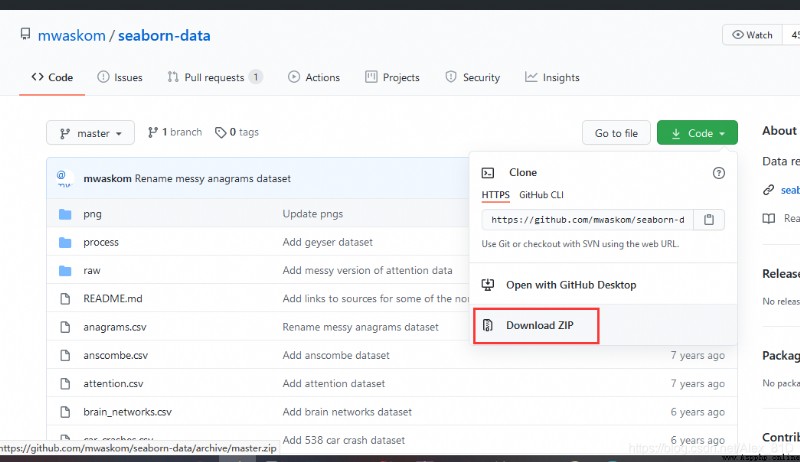Screen dimensions: 800x462
Task: Open the attention.csv file
Action: pos(113,384)
